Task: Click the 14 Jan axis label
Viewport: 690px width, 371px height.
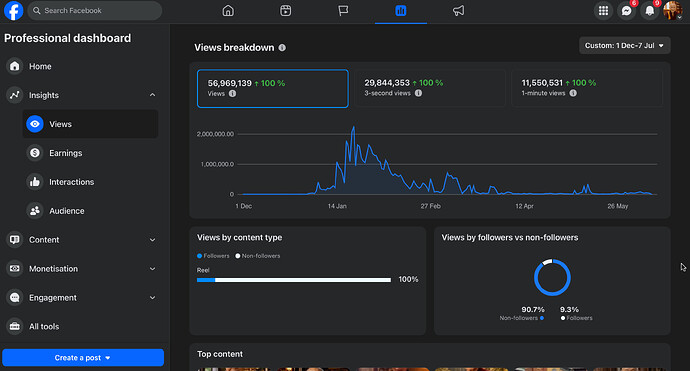Action: (x=337, y=206)
